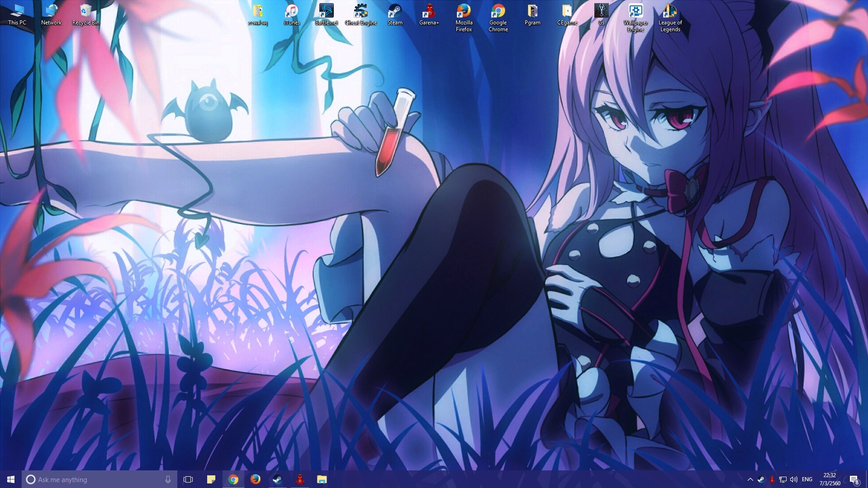Select the Steam desktop shortcut

click(395, 14)
